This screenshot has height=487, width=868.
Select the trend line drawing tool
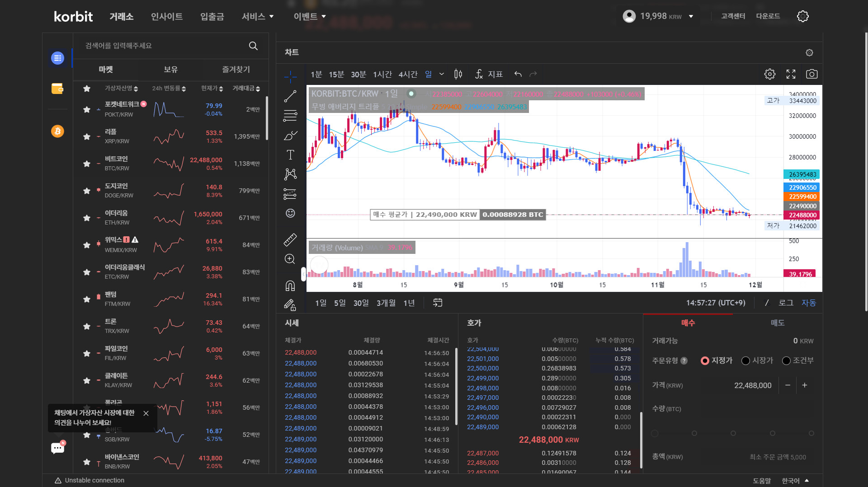click(290, 96)
